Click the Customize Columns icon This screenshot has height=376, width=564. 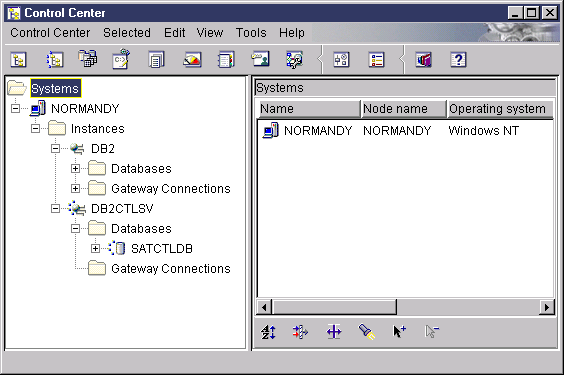pos(334,332)
